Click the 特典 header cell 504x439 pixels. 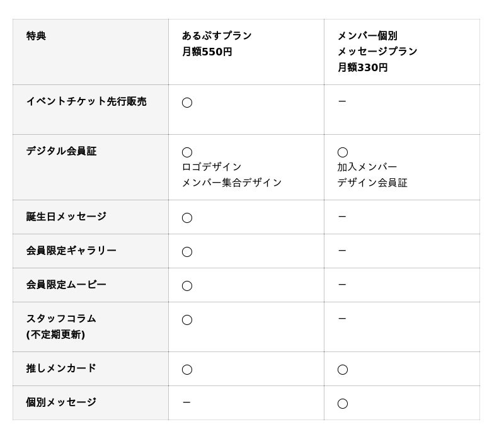[x=37, y=36]
